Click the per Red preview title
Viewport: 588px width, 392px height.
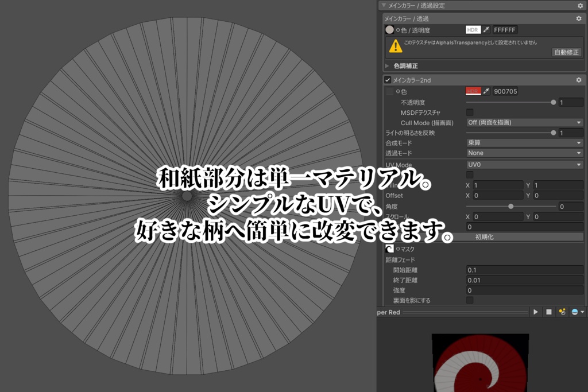(389, 312)
